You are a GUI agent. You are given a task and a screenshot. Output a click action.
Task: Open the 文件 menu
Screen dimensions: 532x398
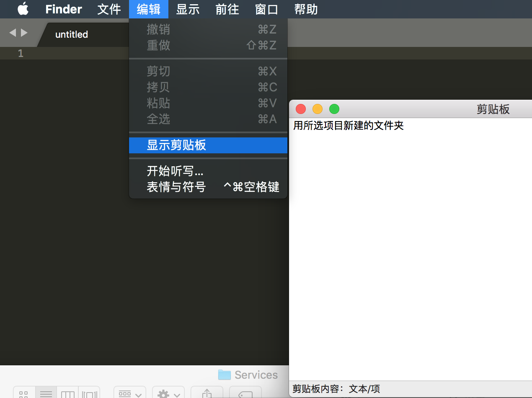(109, 9)
